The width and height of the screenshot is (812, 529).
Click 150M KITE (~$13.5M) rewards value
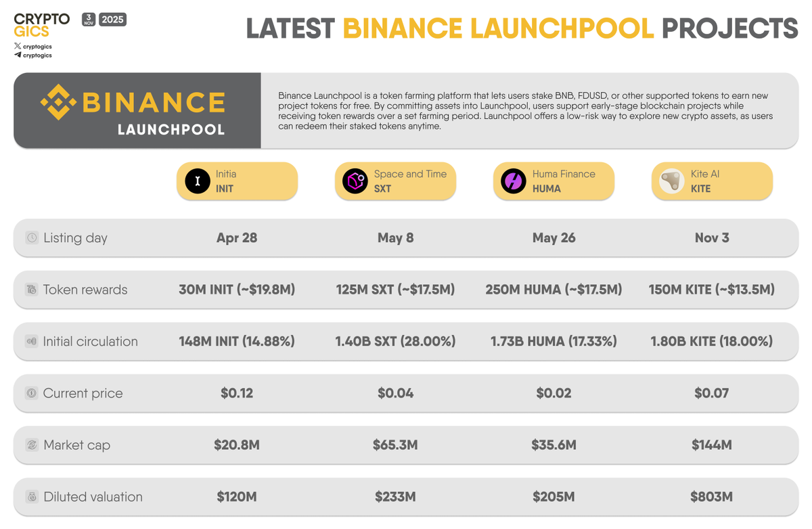pos(712,290)
